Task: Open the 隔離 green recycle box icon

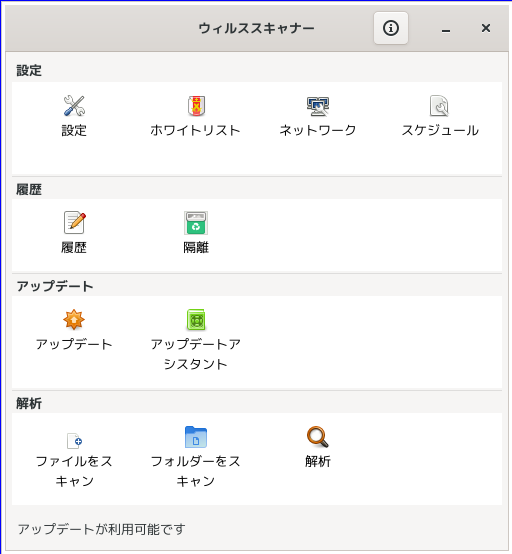Action: (x=196, y=223)
